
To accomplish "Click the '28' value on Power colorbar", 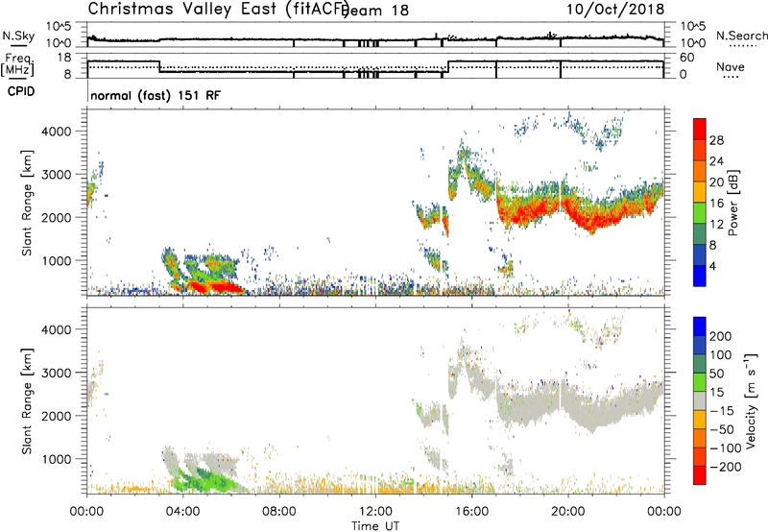I will (716, 140).
